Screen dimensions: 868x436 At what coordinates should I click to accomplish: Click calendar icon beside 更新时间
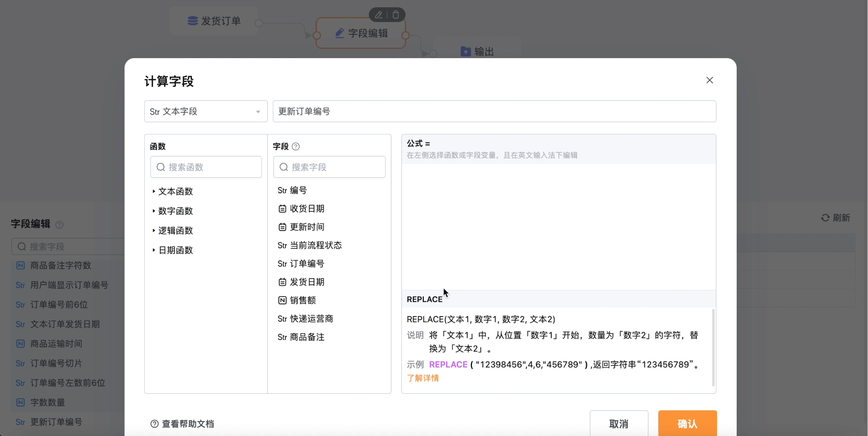click(282, 227)
